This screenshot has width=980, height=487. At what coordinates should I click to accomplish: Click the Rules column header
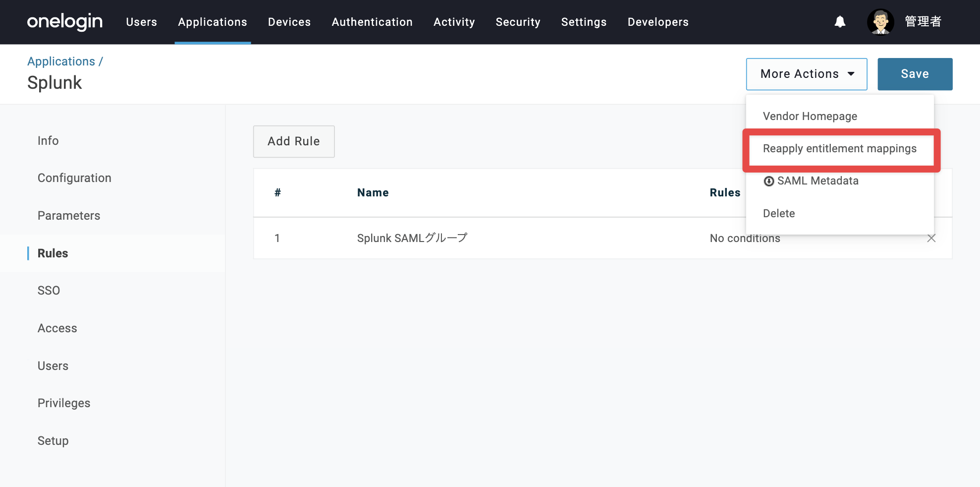click(x=725, y=192)
